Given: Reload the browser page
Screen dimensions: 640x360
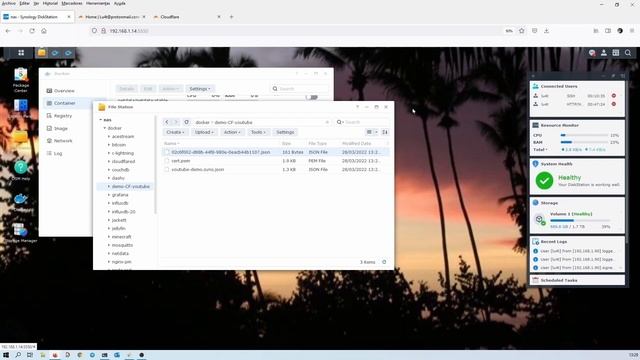Looking at the screenshot, I should click(32, 31).
